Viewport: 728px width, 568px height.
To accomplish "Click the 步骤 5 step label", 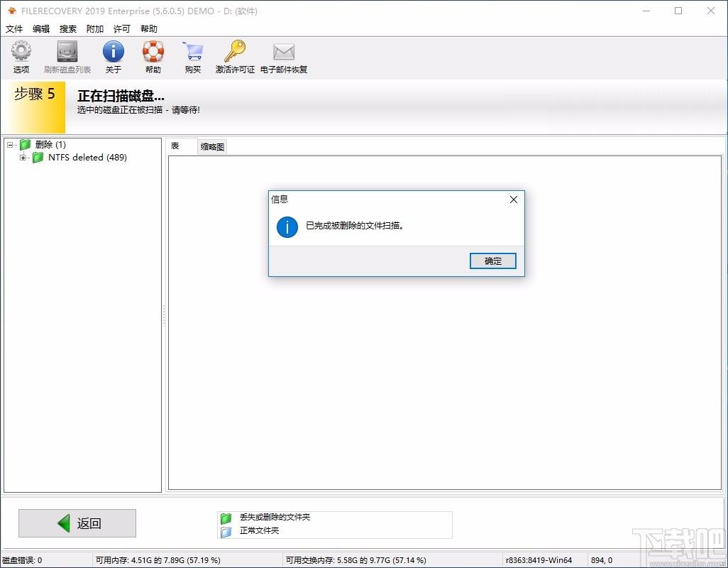I will (34, 94).
